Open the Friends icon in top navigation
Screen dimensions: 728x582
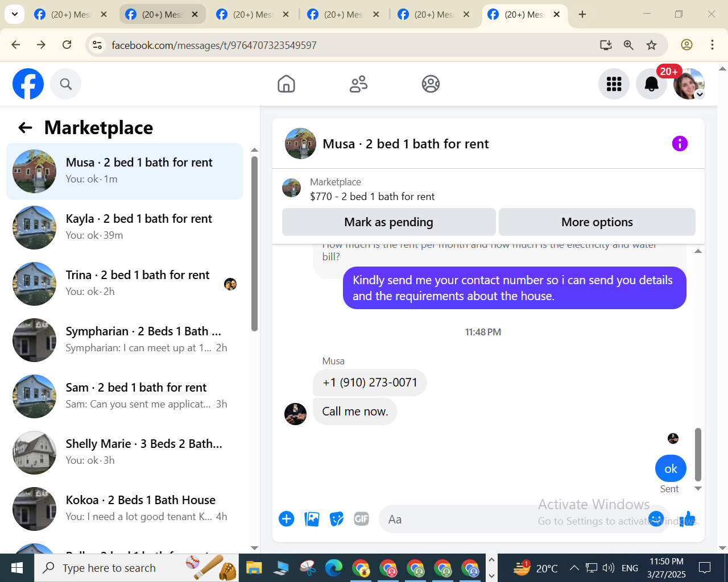(358, 84)
